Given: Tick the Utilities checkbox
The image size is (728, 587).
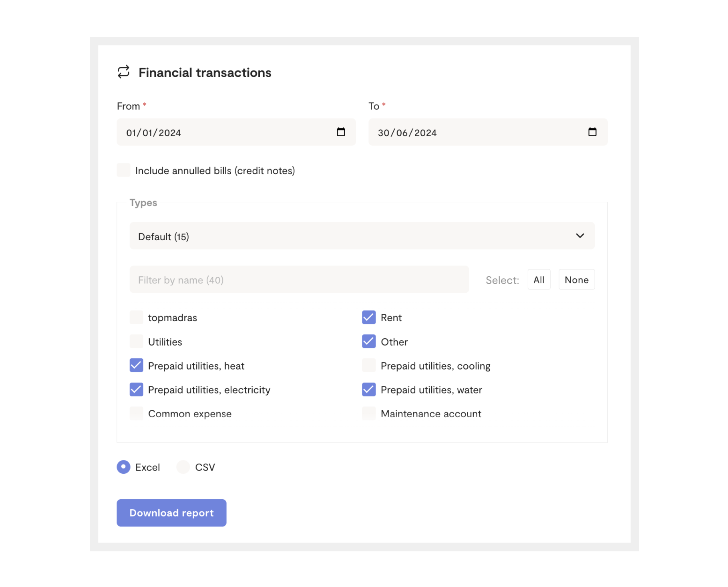Looking at the screenshot, I should pos(137,342).
